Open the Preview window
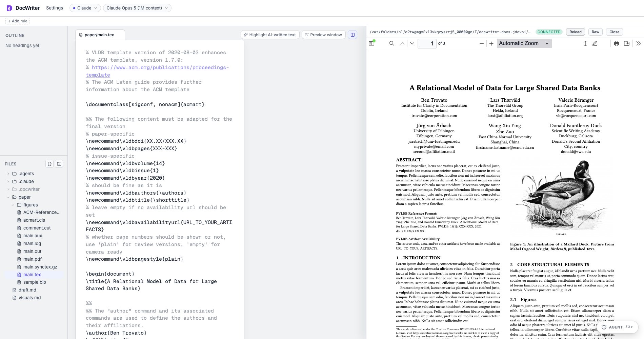 click(323, 35)
